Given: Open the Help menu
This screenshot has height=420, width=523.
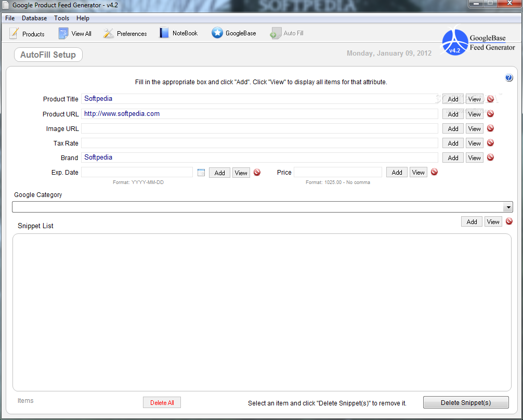Looking at the screenshot, I should 83,18.
